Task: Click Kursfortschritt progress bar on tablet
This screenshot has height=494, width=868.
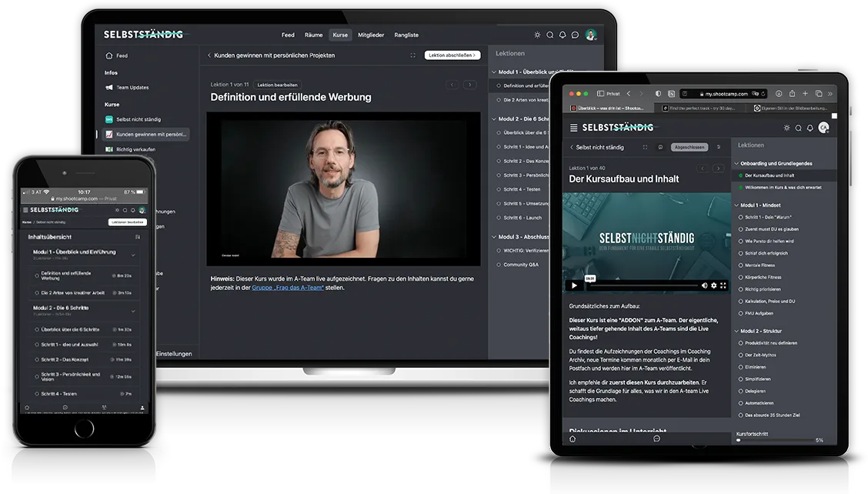Action: (774, 440)
